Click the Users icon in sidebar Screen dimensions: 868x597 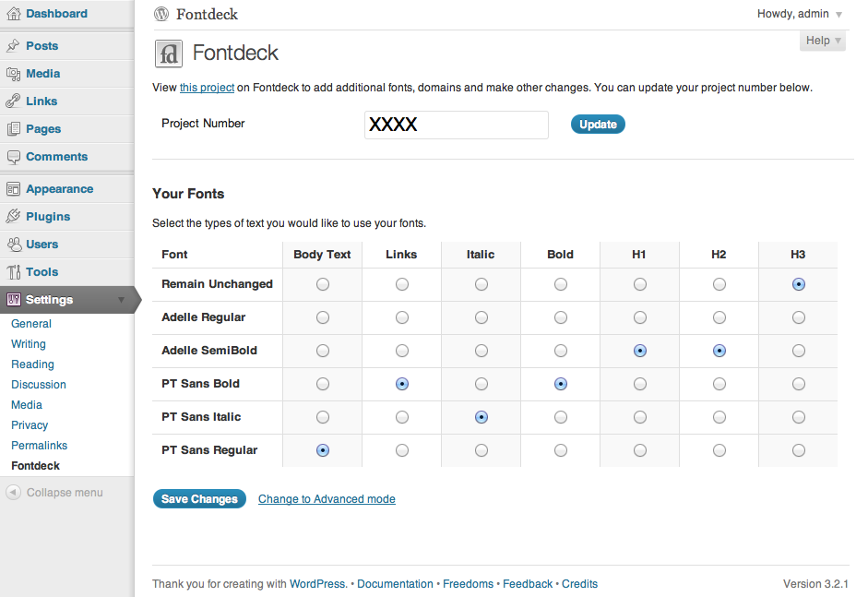pos(13,245)
